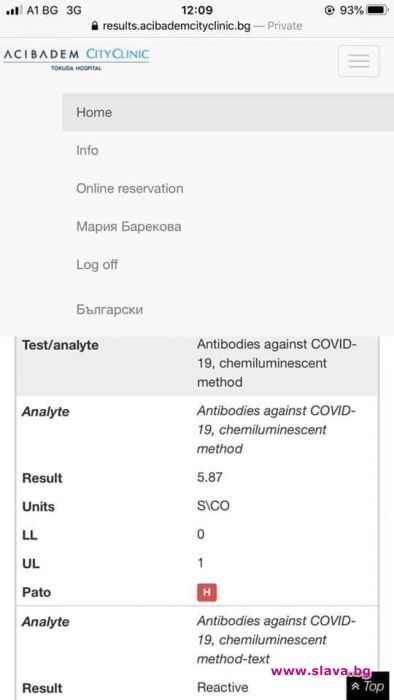Choose Log off from the menu
Image resolution: width=394 pixels, height=700 pixels.
97,264
